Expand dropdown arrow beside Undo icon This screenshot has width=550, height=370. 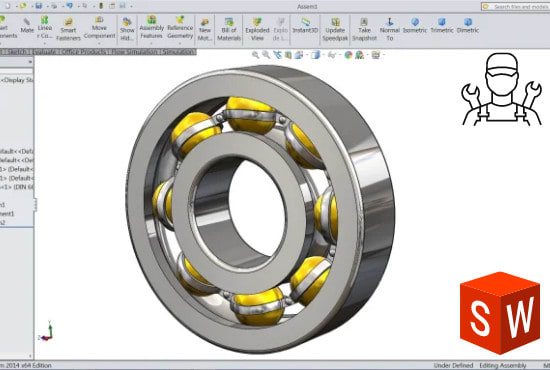[78, 6]
